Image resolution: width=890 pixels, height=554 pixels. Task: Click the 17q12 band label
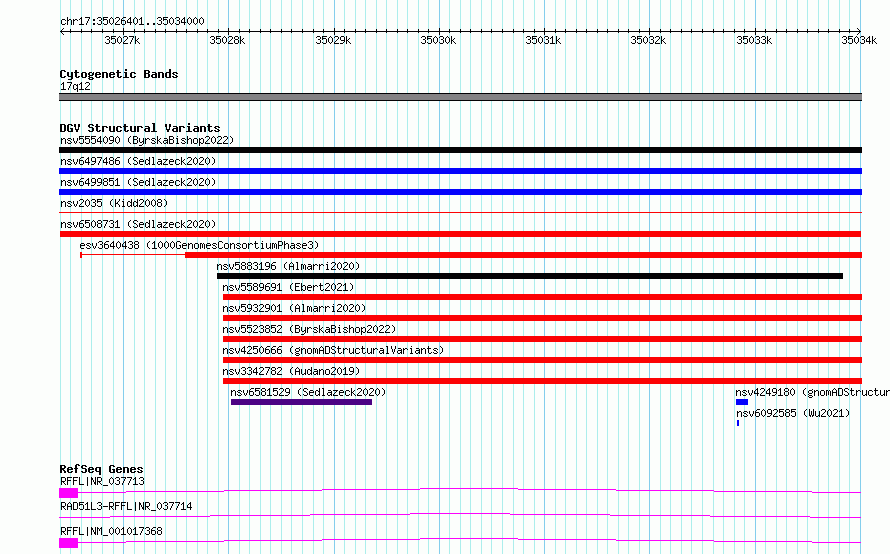coord(75,86)
